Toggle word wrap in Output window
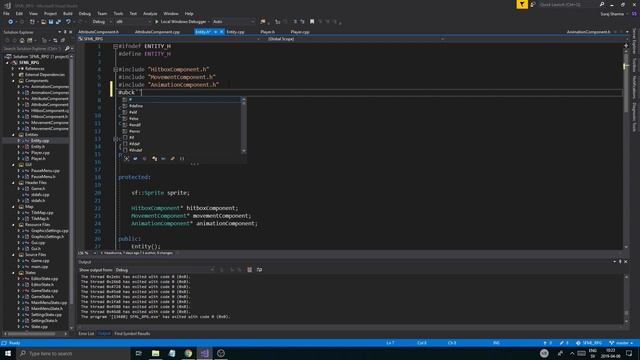The width and height of the screenshot is (640, 360). pos(259,270)
